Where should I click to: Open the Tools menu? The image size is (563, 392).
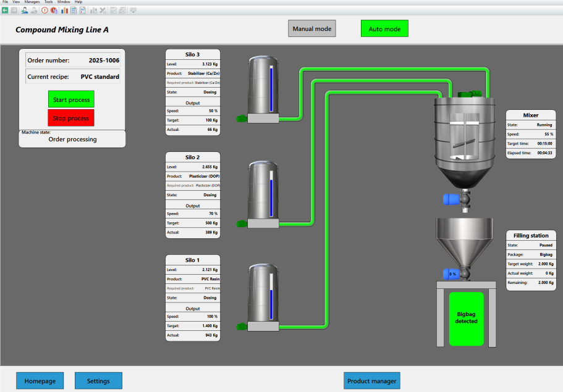click(x=48, y=2)
